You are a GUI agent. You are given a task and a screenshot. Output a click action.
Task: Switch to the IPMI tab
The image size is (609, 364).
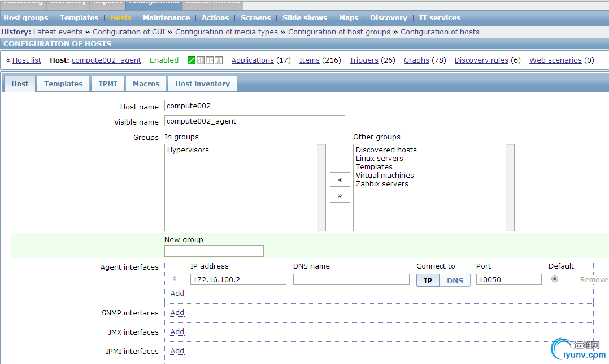click(x=108, y=84)
